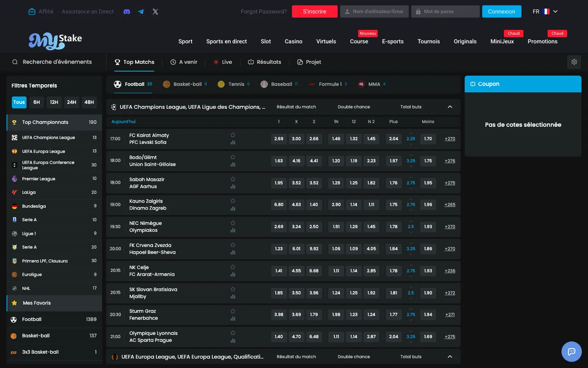Click the Coupon ticket icon
The image size is (588, 368).
pyautogui.click(x=473, y=84)
